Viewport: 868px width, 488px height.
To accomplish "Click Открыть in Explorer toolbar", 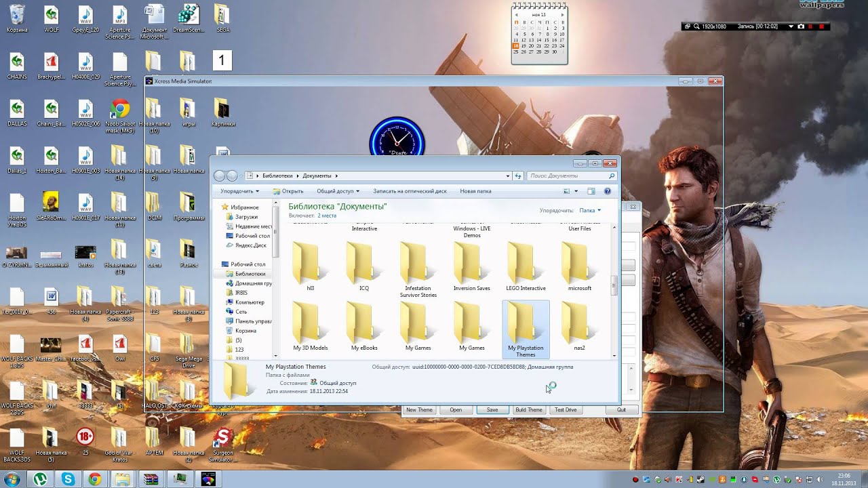I will (288, 191).
